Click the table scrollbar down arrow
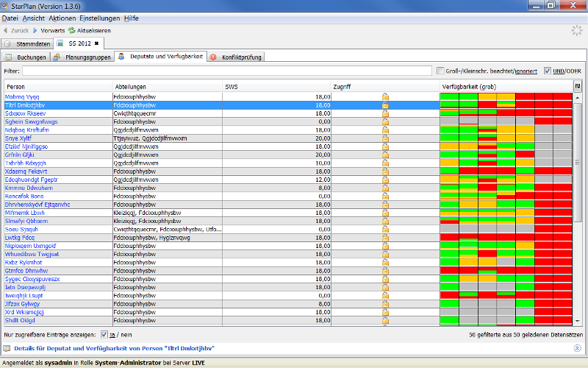 point(578,321)
